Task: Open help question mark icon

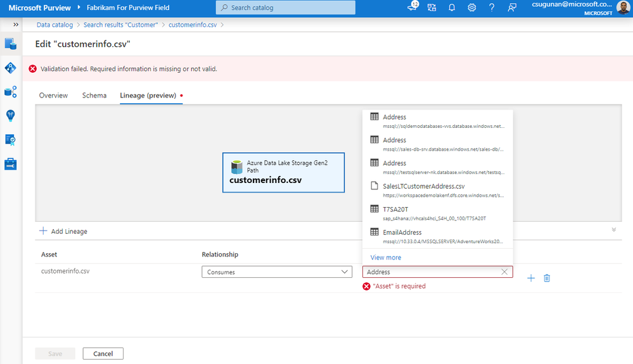Action: pos(492,8)
